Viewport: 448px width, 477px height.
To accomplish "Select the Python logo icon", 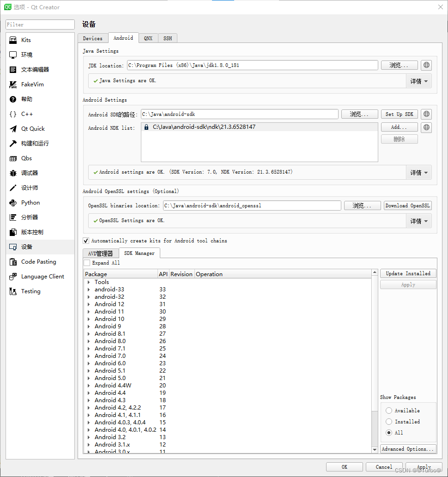I will click(x=13, y=203).
